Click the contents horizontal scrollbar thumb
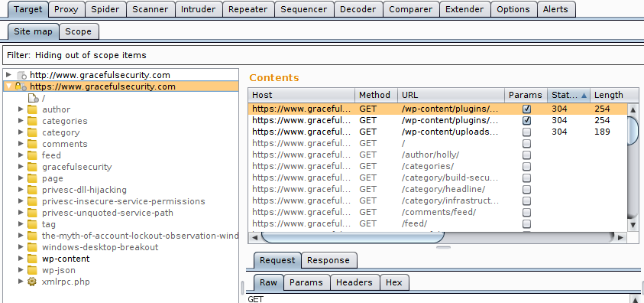The height and width of the screenshot is (303, 644). coord(352,237)
